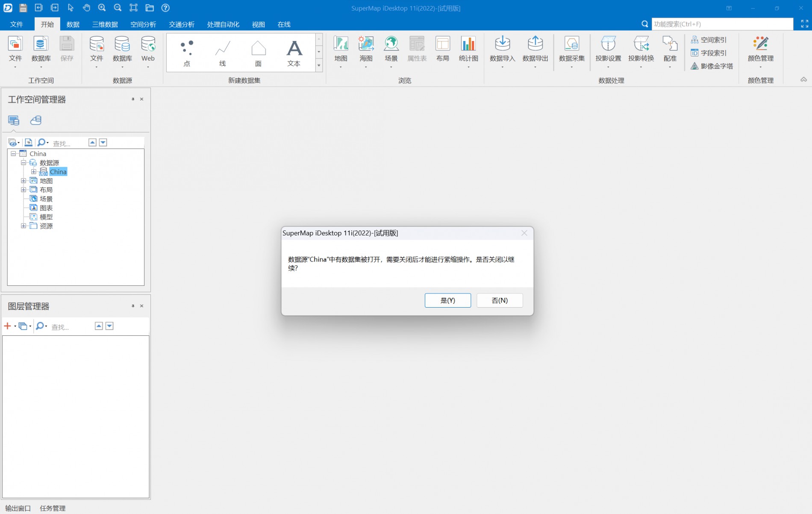Expand the 布局 tree node
The height and width of the screenshot is (514, 812).
24,190
